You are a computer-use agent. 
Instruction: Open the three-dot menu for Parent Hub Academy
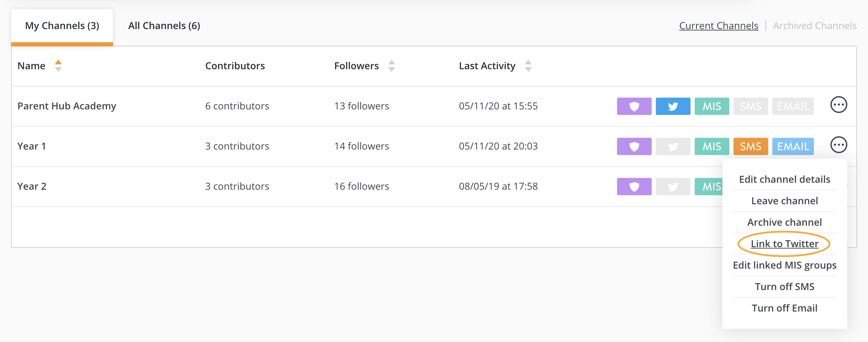tap(839, 105)
